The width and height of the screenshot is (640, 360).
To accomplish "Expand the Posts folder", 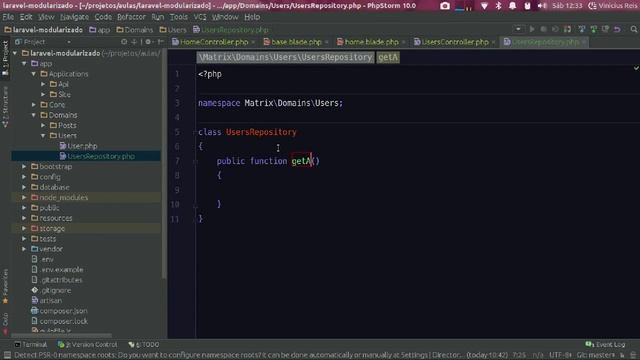I will pos(43,125).
